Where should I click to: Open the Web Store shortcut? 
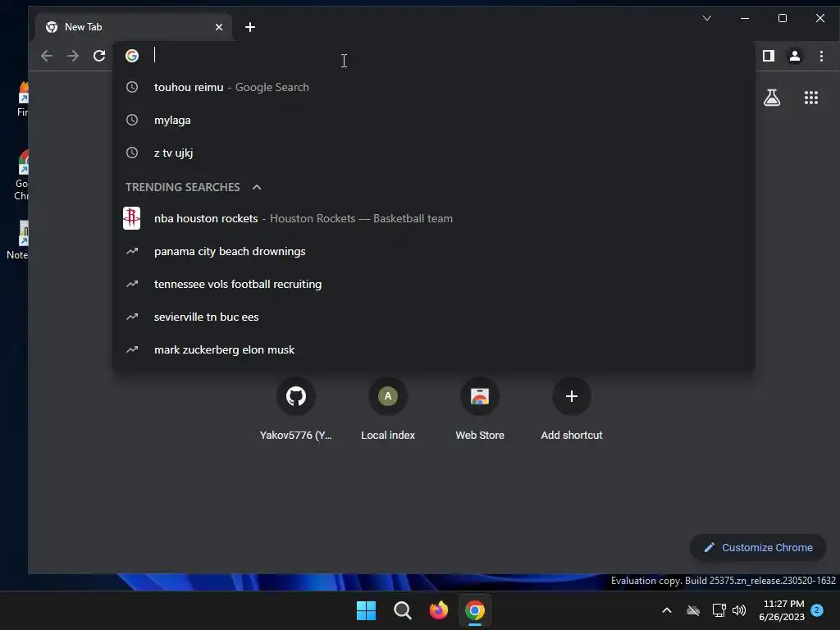click(480, 410)
